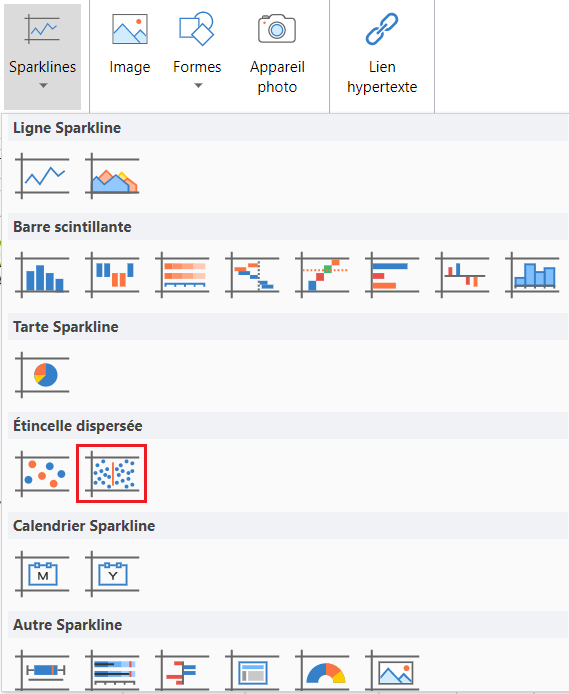Insert the year calendar sparkline
569x694 pixels.
click(112, 574)
